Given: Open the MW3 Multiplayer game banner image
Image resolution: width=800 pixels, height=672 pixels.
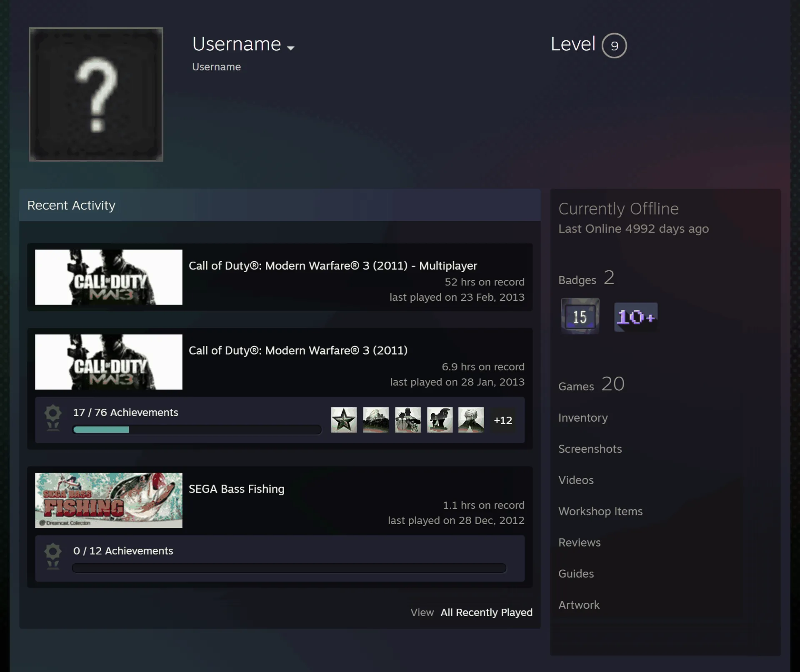Looking at the screenshot, I should click(x=109, y=277).
